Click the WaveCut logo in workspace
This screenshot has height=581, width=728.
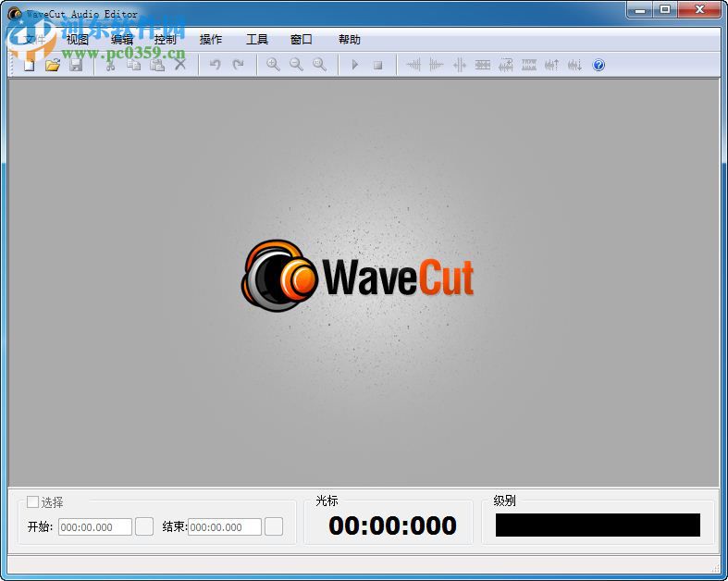pyautogui.click(x=357, y=277)
